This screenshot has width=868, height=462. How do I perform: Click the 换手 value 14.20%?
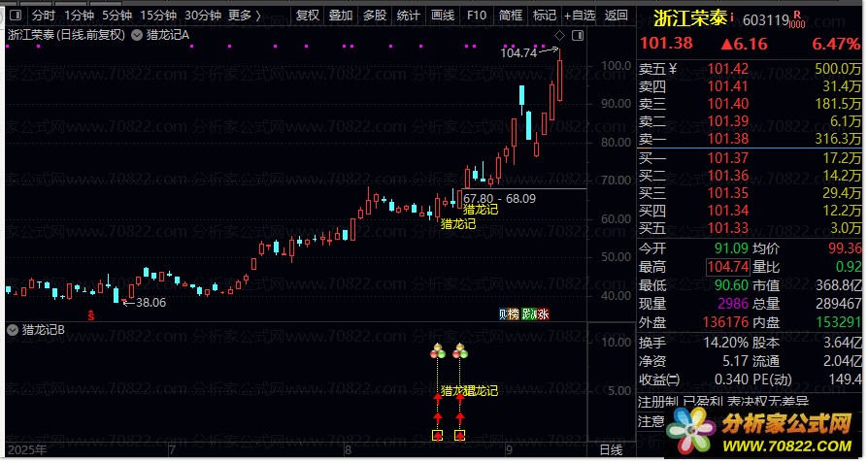point(726,343)
